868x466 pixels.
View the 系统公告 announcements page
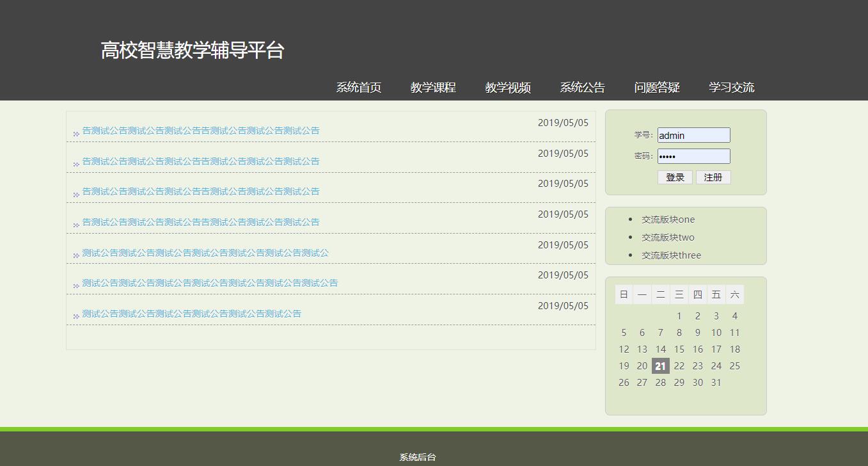[583, 88]
